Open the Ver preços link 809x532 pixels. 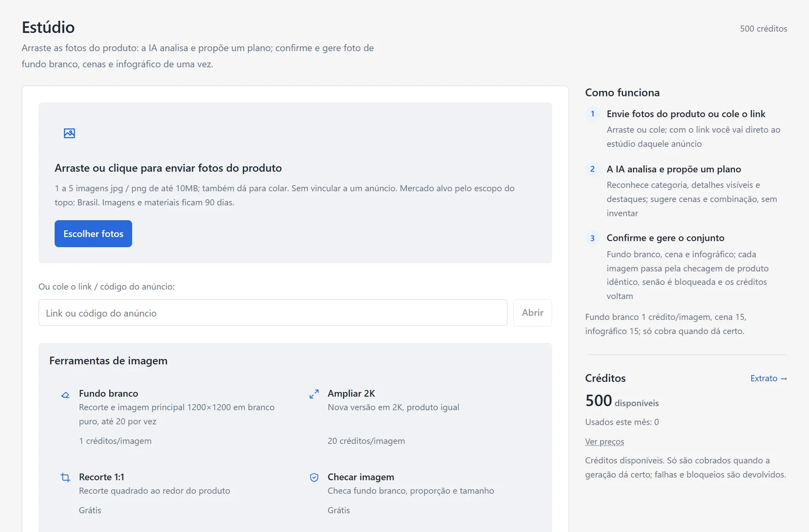click(x=605, y=442)
